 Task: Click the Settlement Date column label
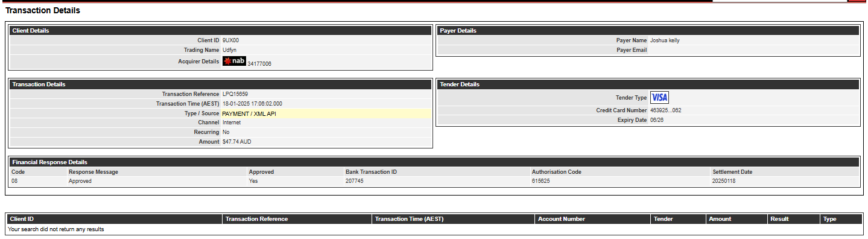732,172
